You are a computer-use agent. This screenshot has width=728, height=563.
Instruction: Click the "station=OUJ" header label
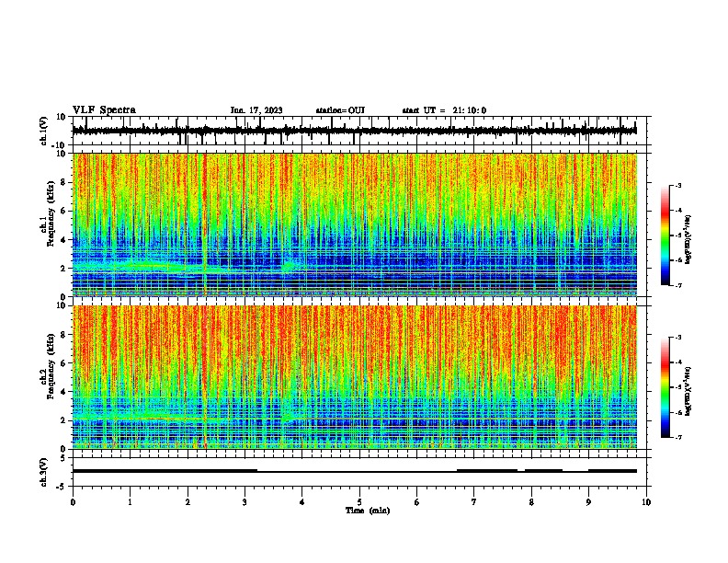[x=340, y=110]
